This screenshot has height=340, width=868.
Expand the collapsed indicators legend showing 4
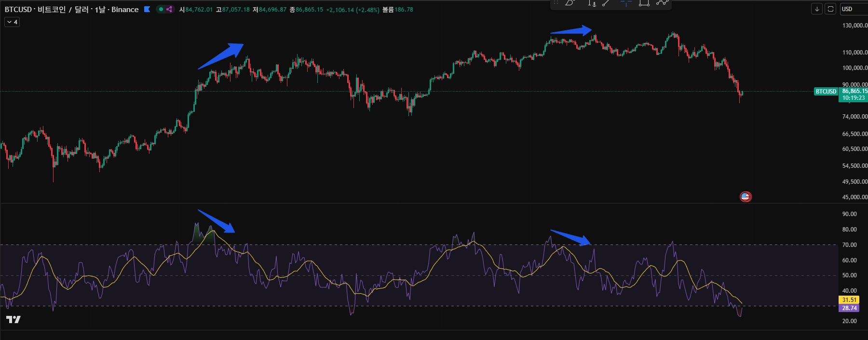12,22
